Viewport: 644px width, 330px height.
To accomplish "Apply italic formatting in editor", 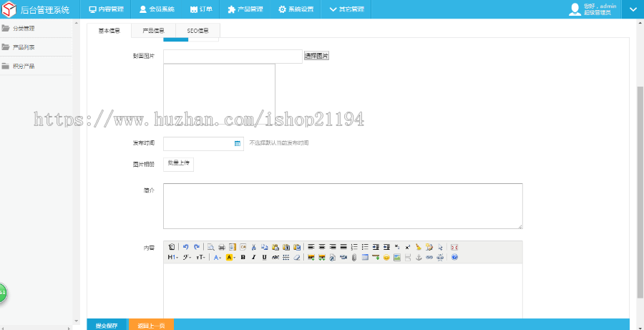I will [254, 257].
